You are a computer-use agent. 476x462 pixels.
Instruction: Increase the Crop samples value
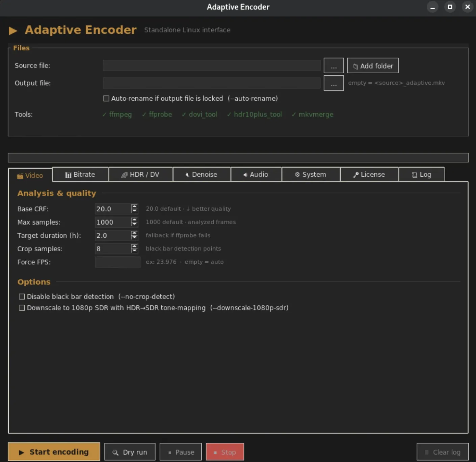[134, 246]
